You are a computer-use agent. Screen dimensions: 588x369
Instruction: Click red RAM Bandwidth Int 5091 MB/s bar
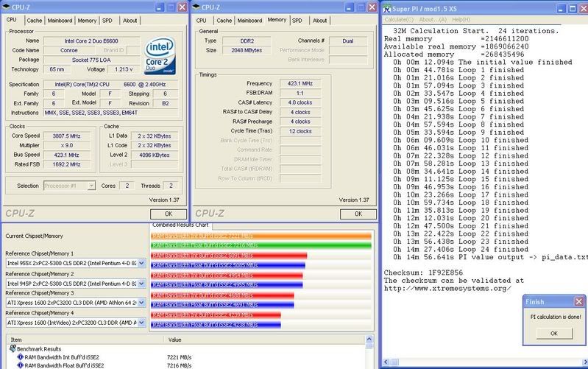point(229,256)
